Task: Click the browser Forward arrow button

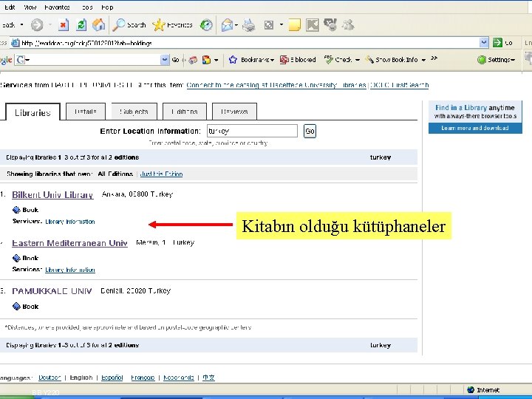Action: point(37,25)
